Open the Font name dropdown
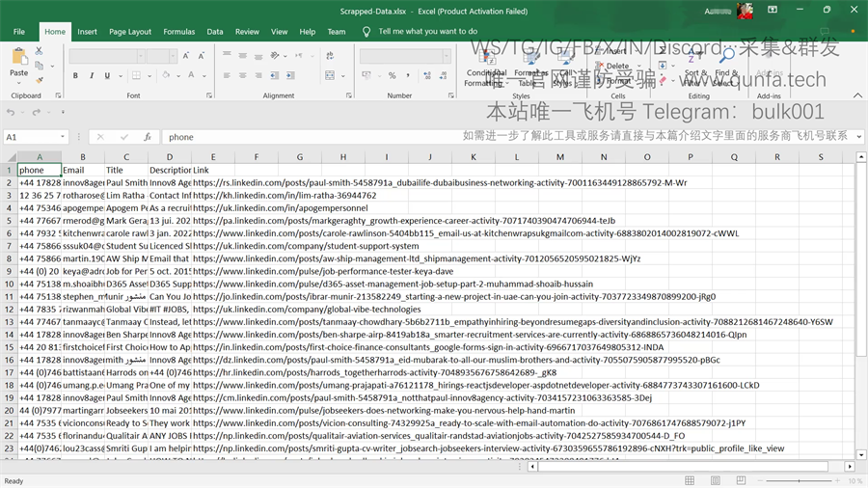 pyautogui.click(x=141, y=56)
